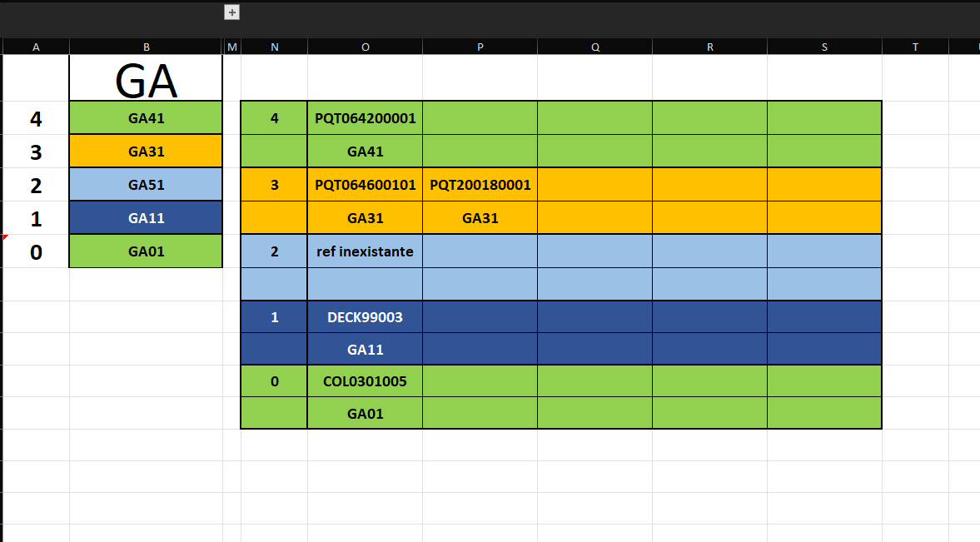The image size is (980, 542).
Task: Select the 'ref inexistante' cell
Action: (x=365, y=251)
